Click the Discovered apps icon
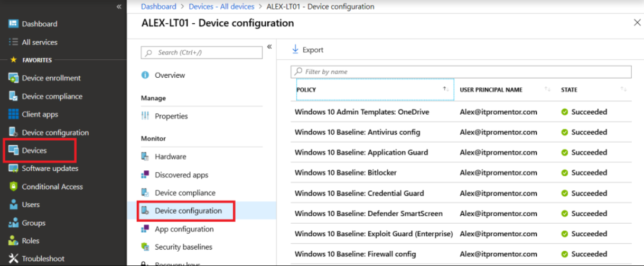Screen dimensions: 644x266 click(145, 175)
